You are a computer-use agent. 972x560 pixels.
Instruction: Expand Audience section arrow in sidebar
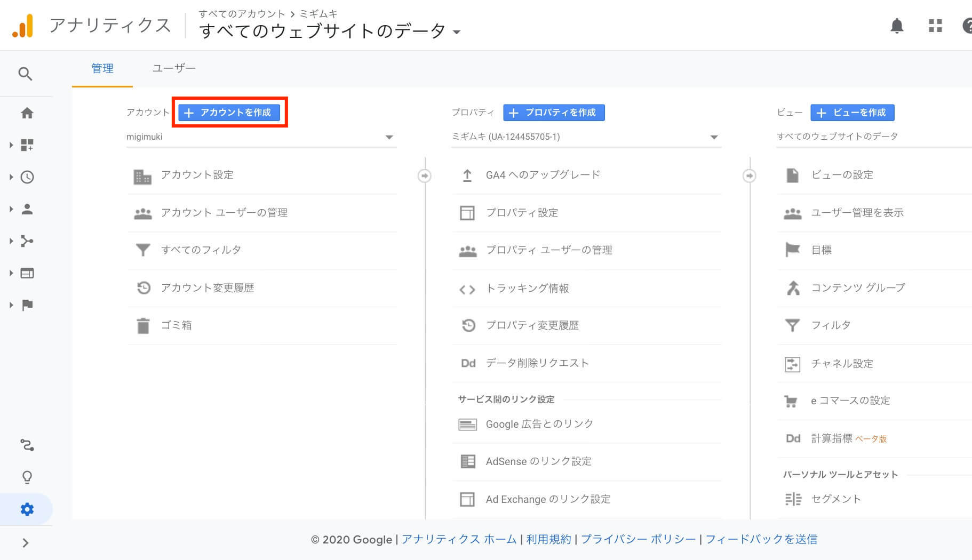click(11, 209)
